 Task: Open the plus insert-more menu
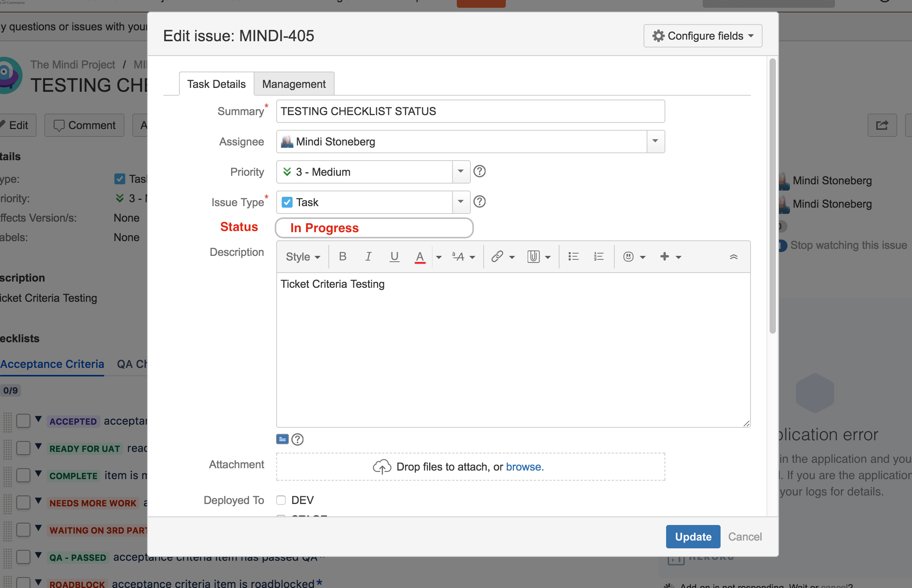tap(670, 257)
